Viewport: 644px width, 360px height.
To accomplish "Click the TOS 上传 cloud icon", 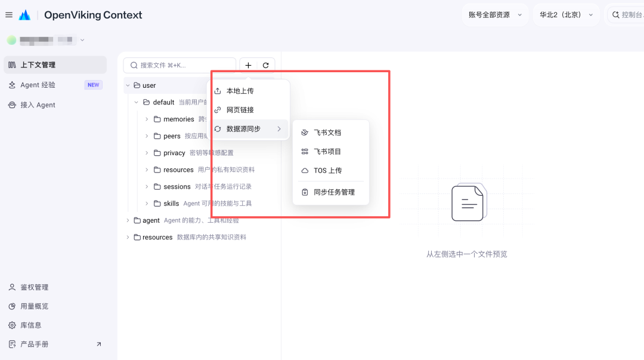I will click(305, 170).
